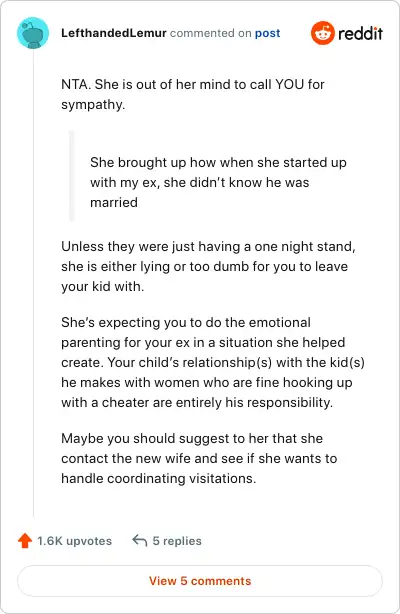Open the LefthandedLemur username profile
The image size is (400, 614).
pyautogui.click(x=114, y=33)
